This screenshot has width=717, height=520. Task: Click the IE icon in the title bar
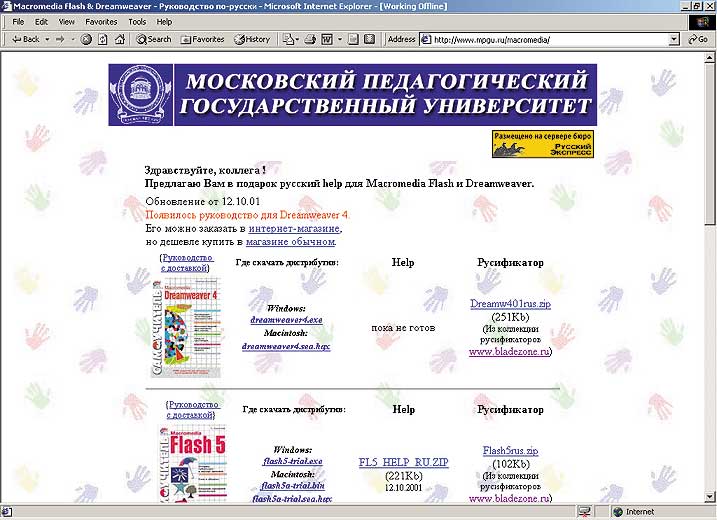coord(6,6)
